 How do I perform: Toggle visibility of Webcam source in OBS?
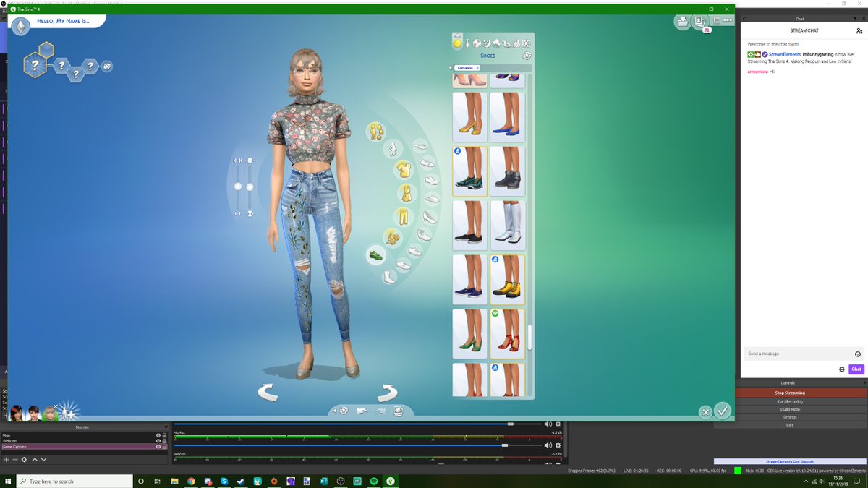pyautogui.click(x=158, y=440)
